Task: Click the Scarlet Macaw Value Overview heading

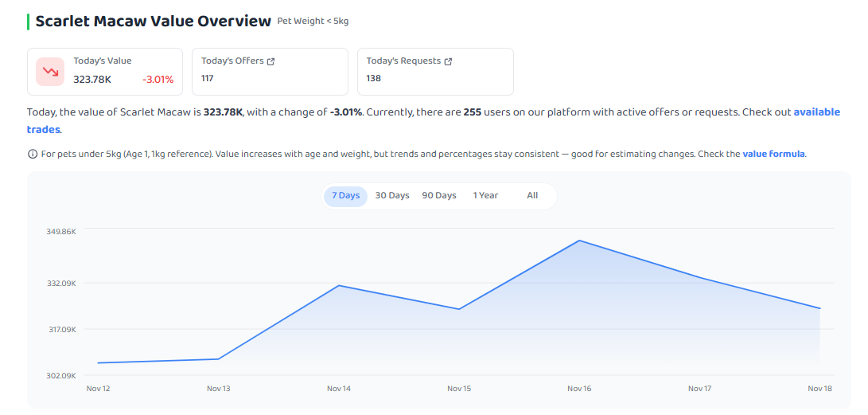Action: pos(154,22)
